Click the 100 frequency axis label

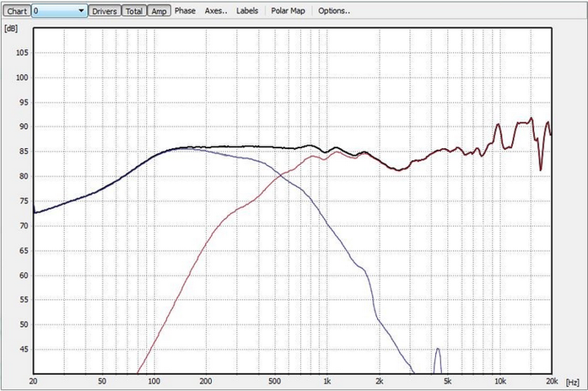click(154, 381)
